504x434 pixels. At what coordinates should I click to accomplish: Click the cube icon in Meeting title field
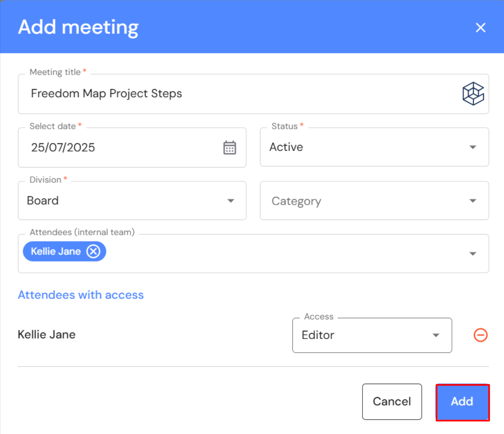coord(473,93)
